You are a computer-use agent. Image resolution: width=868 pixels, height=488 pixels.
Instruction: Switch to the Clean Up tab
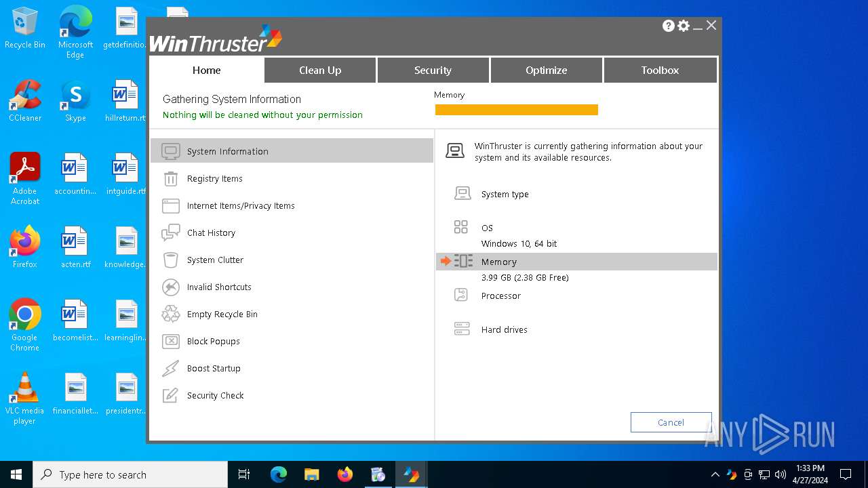(x=320, y=70)
